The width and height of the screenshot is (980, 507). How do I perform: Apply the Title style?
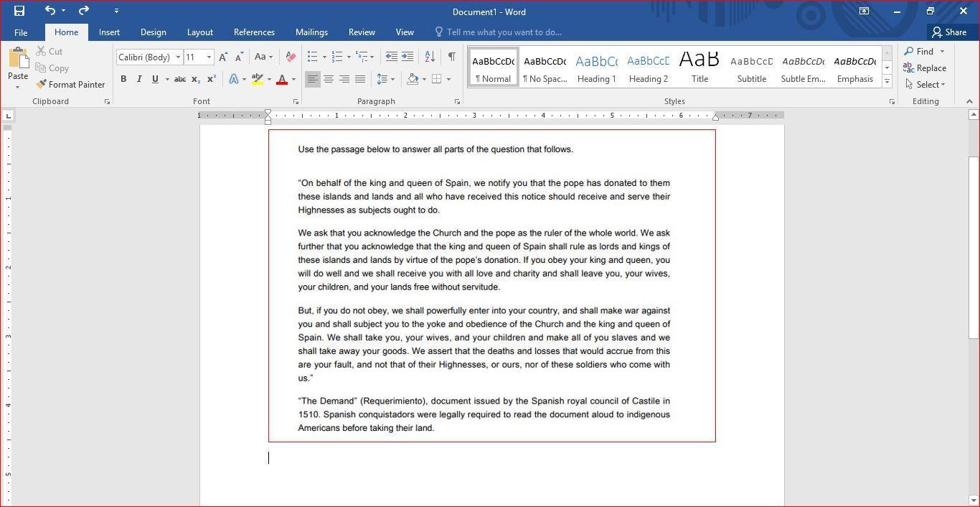coord(699,68)
